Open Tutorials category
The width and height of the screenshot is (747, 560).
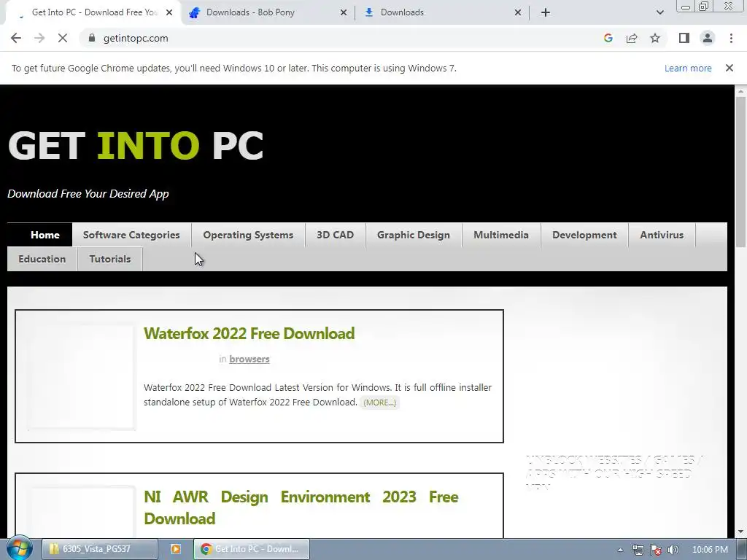coord(109,259)
